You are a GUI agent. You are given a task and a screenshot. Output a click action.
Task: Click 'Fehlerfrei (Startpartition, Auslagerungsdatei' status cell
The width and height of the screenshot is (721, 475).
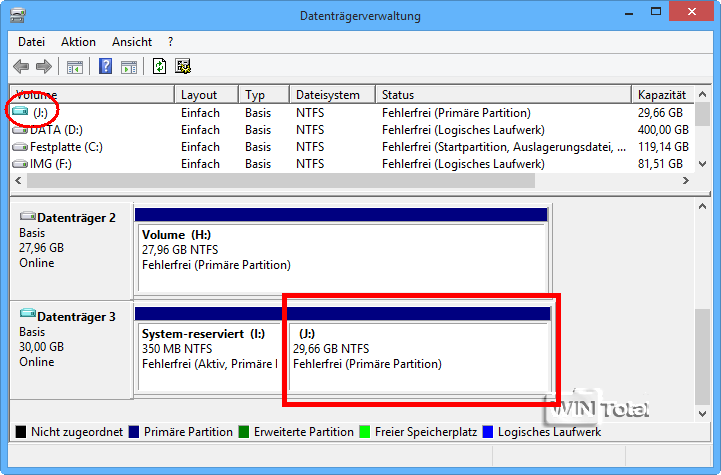click(x=504, y=147)
